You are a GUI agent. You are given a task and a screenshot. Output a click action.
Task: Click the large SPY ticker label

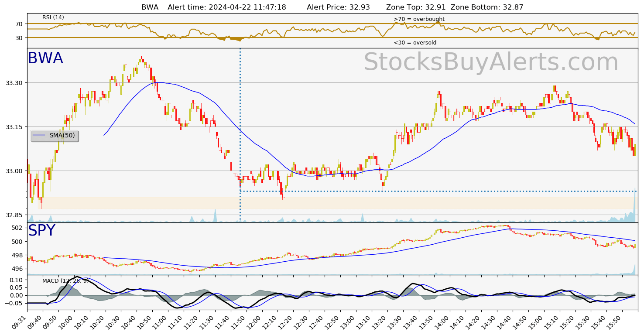[41, 231]
